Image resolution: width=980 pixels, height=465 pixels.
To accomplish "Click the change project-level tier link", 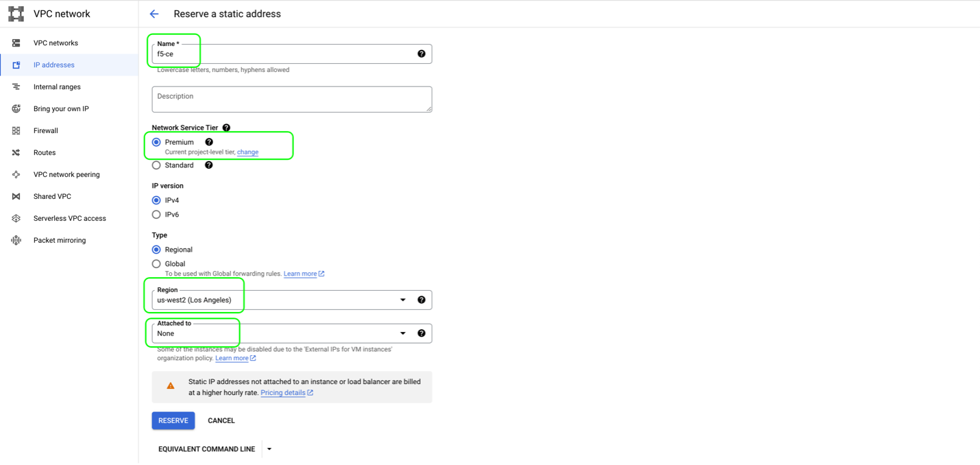I will 247,152.
